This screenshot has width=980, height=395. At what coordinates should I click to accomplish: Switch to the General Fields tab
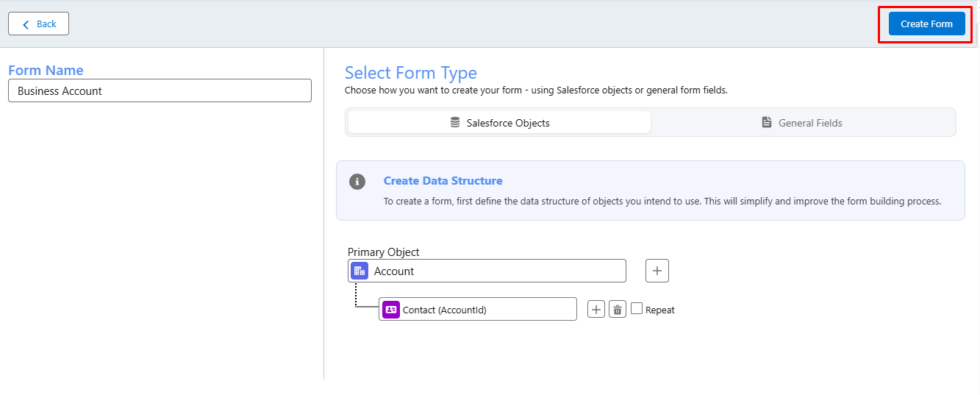803,123
